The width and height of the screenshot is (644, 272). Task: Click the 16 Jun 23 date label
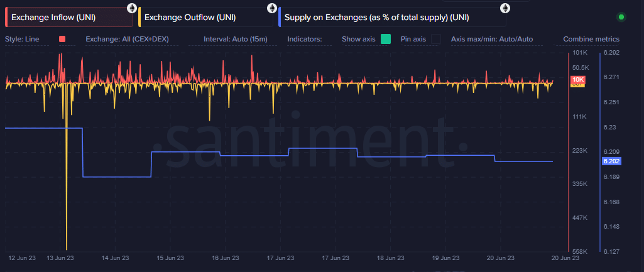(x=226, y=258)
